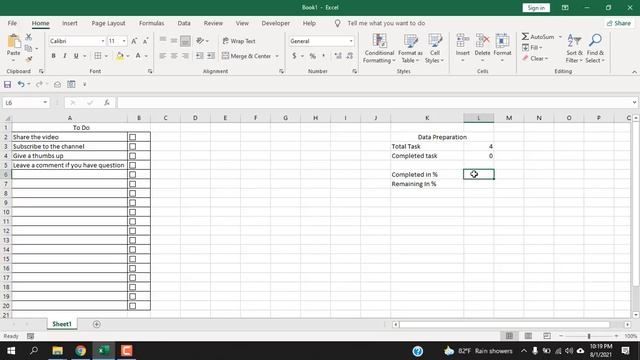Check the box for Share the video
Image resolution: width=640 pixels, height=360 pixels.
133,137
